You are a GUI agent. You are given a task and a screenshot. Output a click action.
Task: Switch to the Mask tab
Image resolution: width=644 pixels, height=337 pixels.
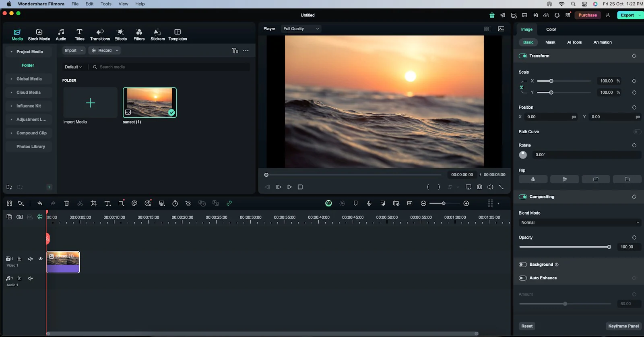tap(550, 42)
